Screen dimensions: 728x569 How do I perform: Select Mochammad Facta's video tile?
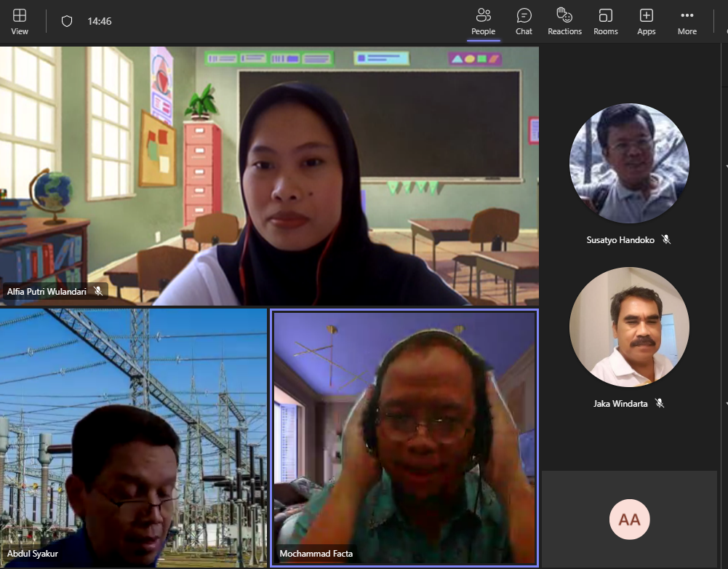click(x=404, y=437)
